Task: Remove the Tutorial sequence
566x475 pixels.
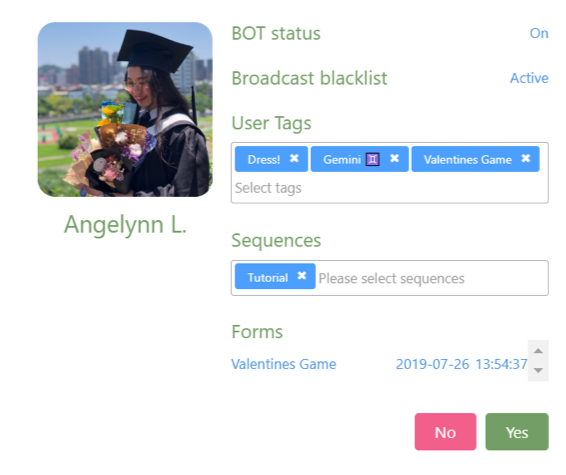Action: tap(302, 276)
